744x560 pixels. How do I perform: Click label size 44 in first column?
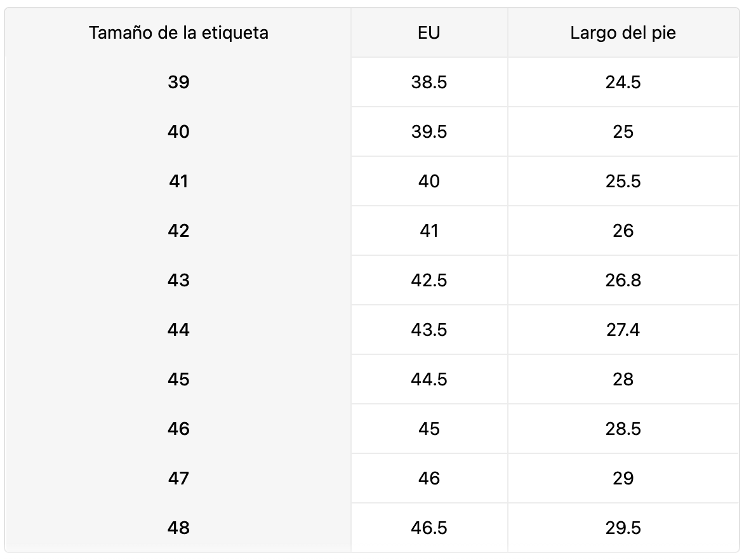point(178,330)
